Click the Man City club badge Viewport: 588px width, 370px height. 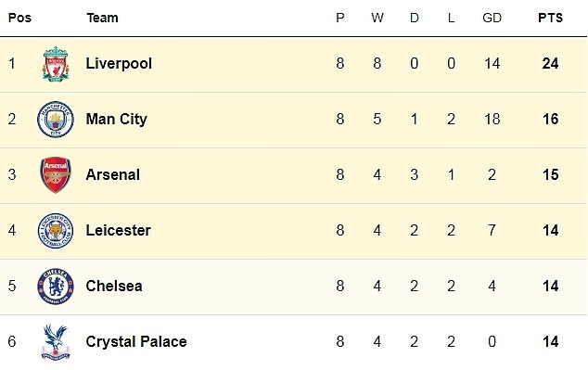[x=56, y=120]
